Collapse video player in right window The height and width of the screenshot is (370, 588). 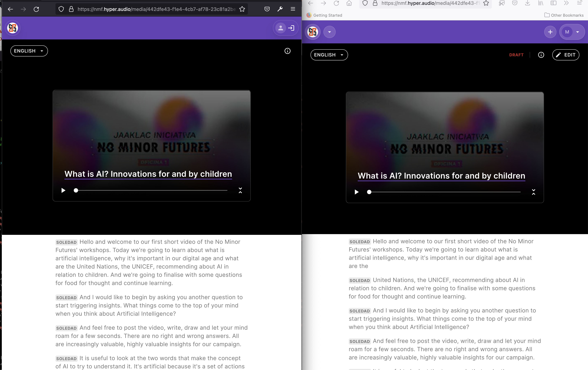click(x=534, y=192)
